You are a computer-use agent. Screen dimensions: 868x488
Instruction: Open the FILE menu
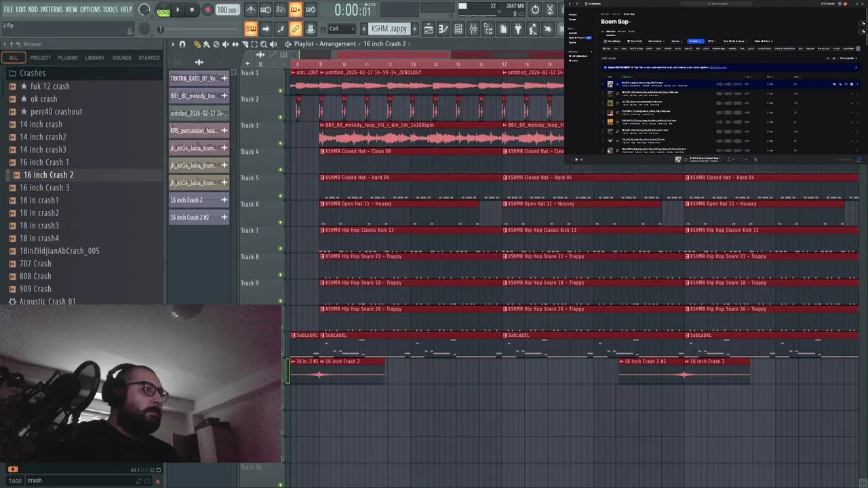[8, 9]
